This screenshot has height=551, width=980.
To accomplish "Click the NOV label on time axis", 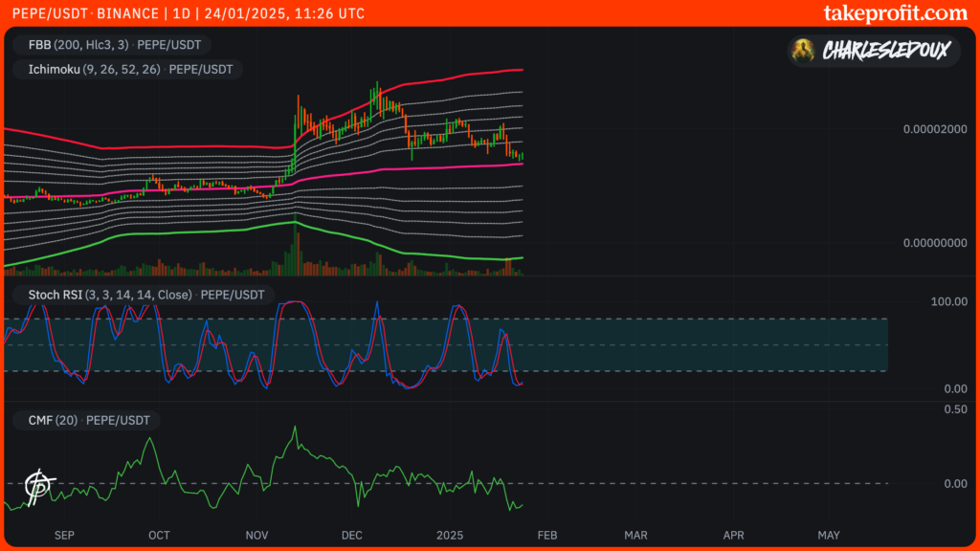I will tap(256, 535).
